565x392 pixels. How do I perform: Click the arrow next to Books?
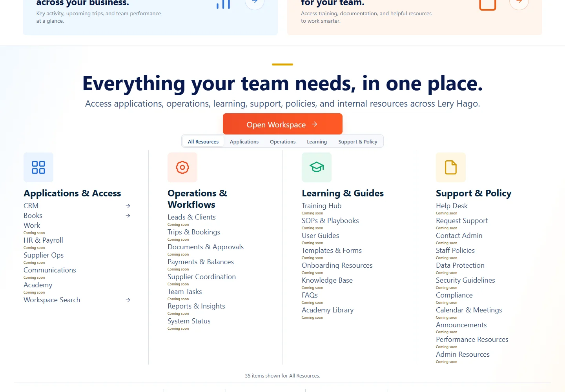[128, 216]
